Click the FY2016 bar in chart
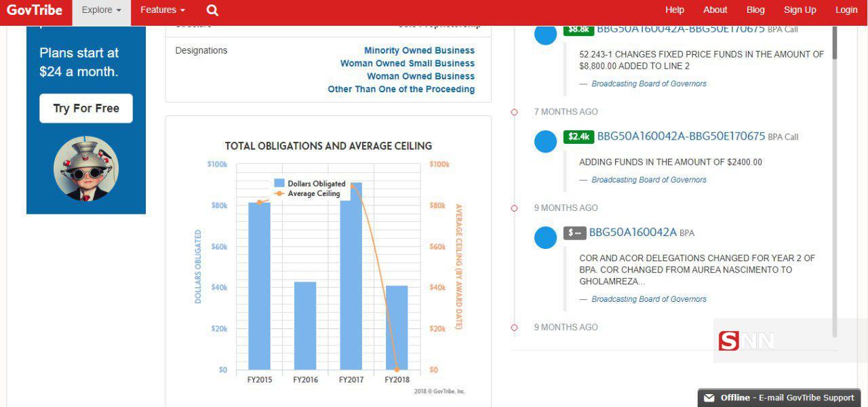868x407 pixels. coord(305,326)
